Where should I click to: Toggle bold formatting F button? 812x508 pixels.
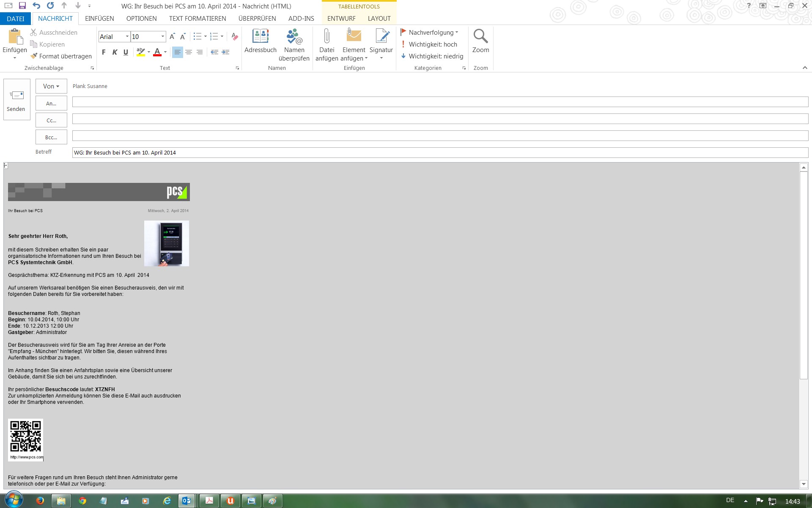click(x=104, y=52)
